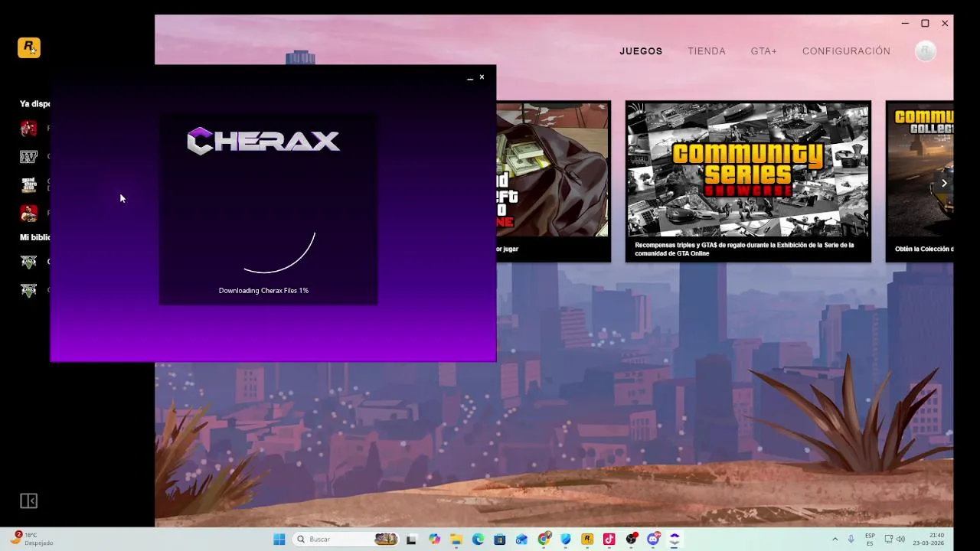The height and width of the screenshot is (551, 980).
Task: Click the Downloading Cherax Files status text
Action: [x=263, y=291]
